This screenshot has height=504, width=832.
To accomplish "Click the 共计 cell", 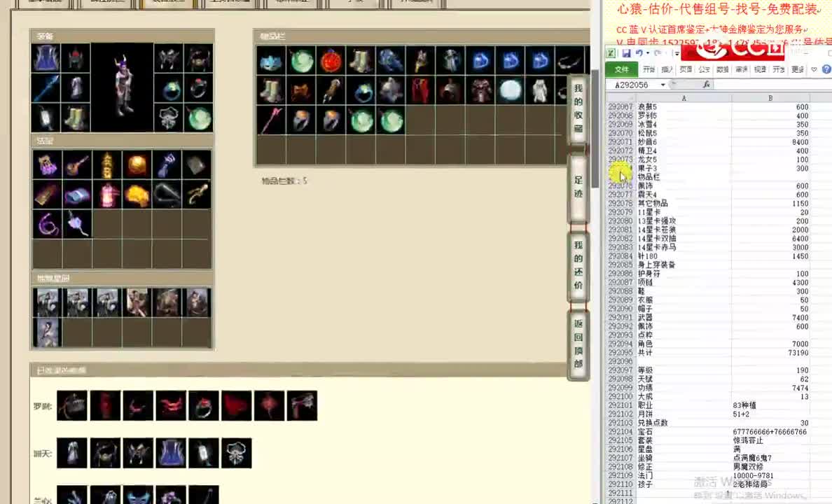I will click(x=684, y=353).
